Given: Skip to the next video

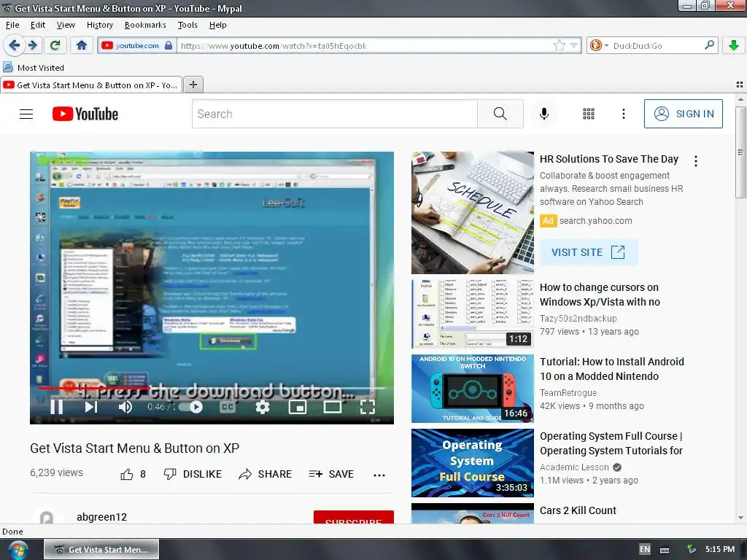Looking at the screenshot, I should (91, 407).
